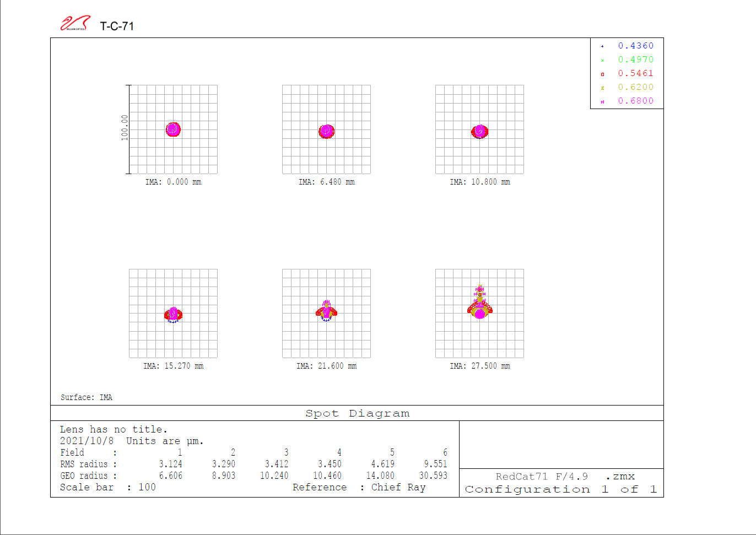Click GEO radius value 6.606
Viewport: 756px width, 535px height.
[171, 475]
